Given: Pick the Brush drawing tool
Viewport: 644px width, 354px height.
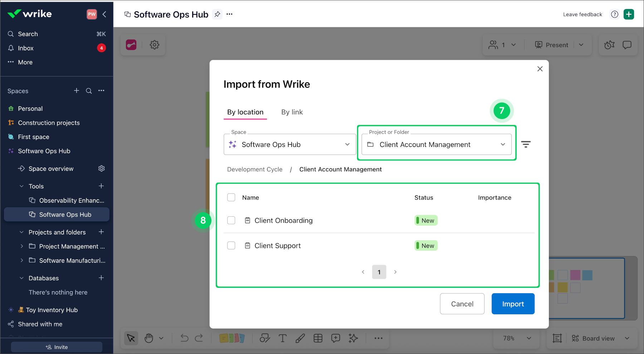Looking at the screenshot, I should (x=300, y=338).
